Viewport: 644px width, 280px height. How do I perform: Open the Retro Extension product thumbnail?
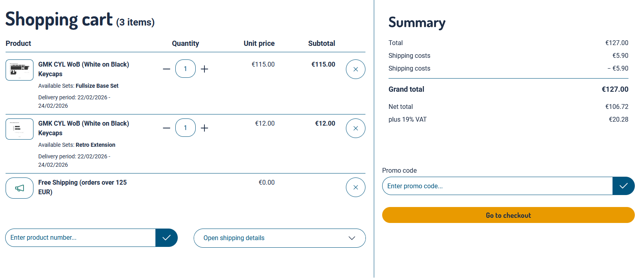coord(20,129)
